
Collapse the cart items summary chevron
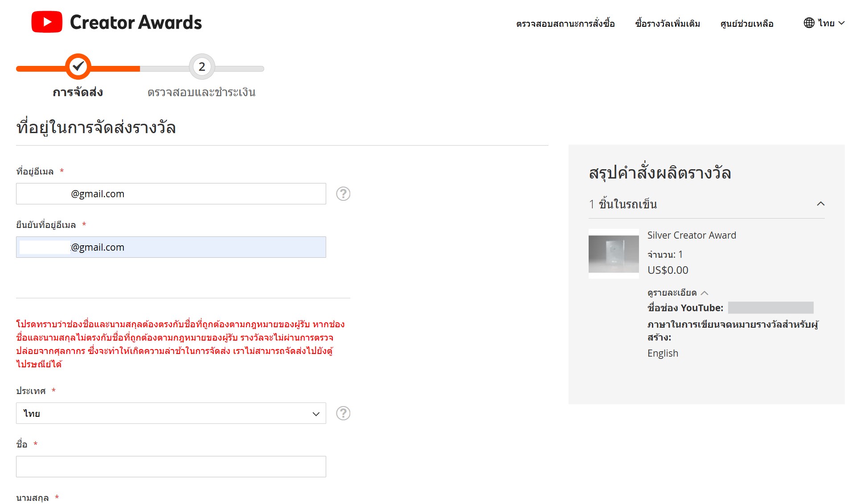821,204
